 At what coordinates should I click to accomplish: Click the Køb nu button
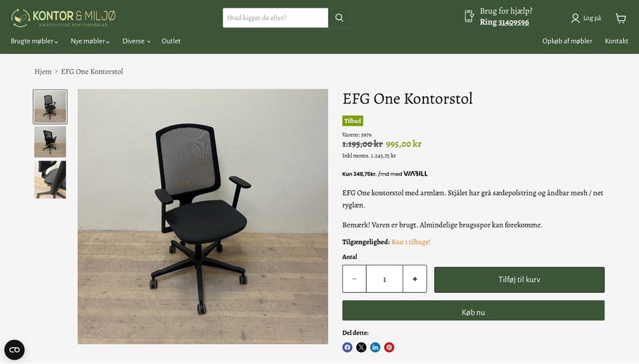tap(473, 312)
